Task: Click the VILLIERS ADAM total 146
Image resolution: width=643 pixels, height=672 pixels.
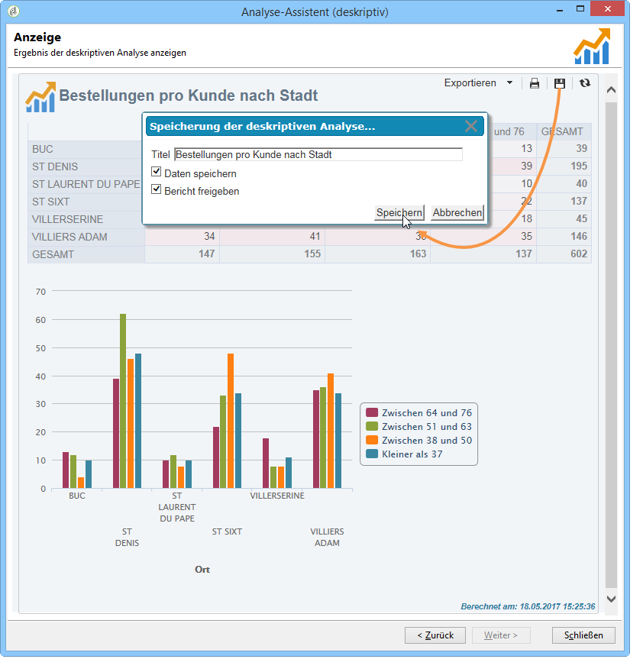Action: coord(578,236)
